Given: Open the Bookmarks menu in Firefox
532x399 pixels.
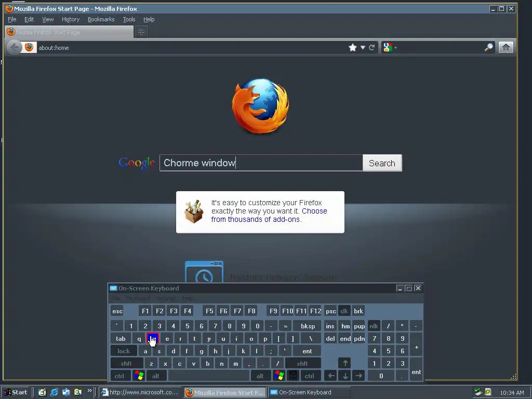Looking at the screenshot, I should (x=101, y=19).
